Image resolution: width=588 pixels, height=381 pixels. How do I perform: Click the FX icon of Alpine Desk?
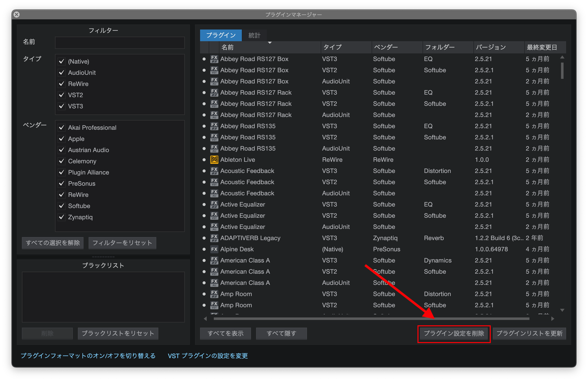click(214, 249)
